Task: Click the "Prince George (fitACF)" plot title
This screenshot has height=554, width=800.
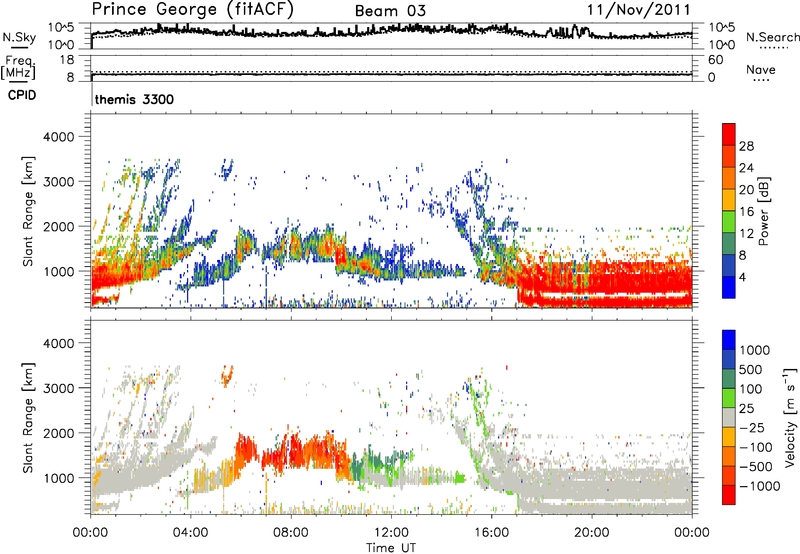Action: point(193,10)
